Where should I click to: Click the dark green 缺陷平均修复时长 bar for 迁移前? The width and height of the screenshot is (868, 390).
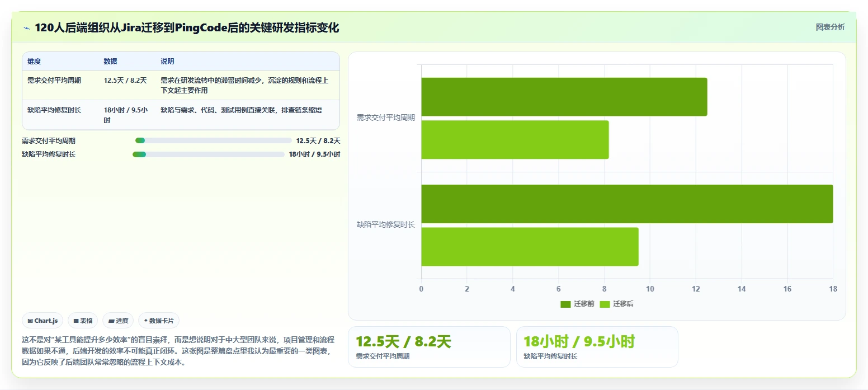[x=627, y=204]
